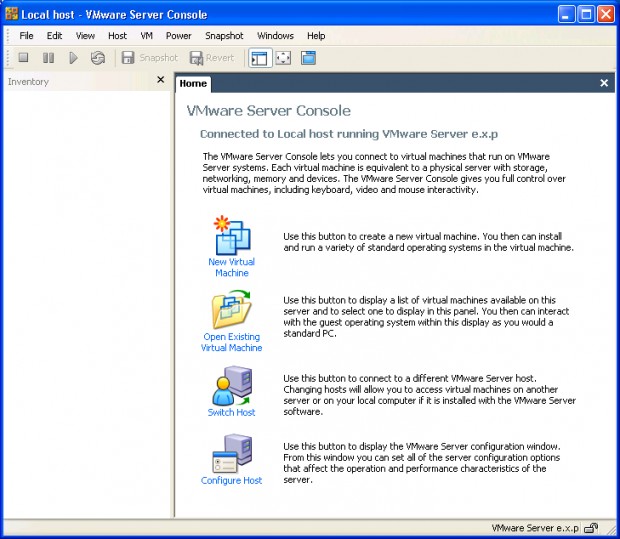Click the Connected to Local host heading

coord(349,134)
